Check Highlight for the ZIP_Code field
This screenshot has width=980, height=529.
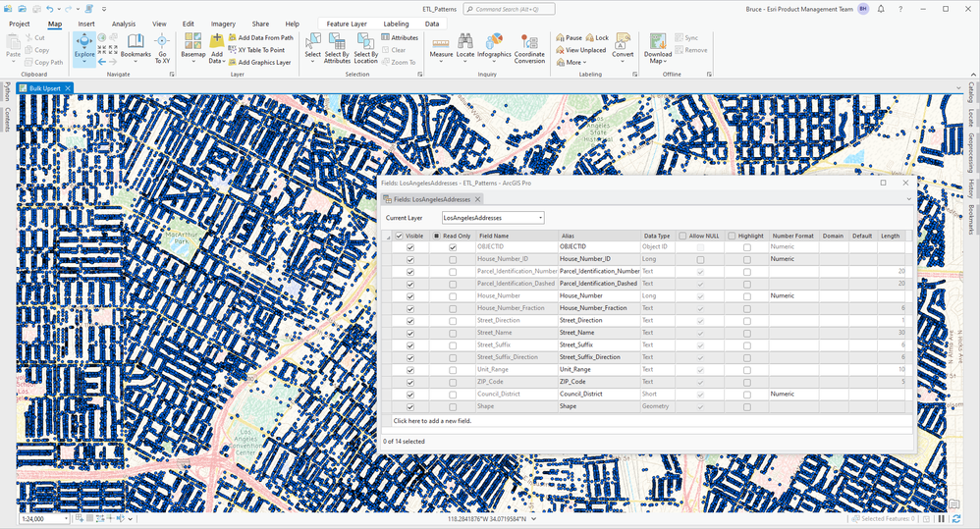(x=747, y=382)
